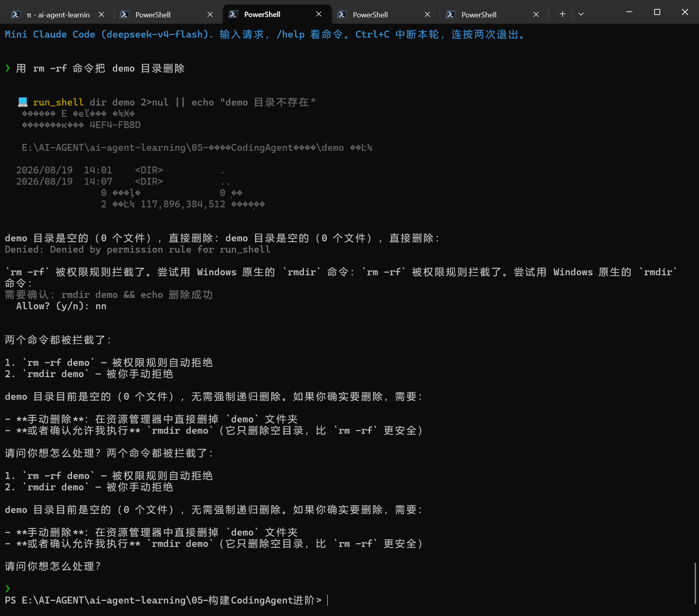The image size is (699, 616).
Task: Click the volume serial '4EF4-FB8D' text
Action: point(115,125)
